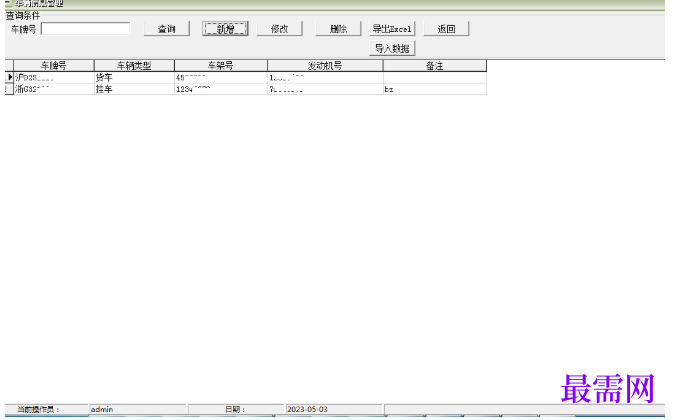The width and height of the screenshot is (673, 420).
Task: Select the engine number cell in 挂车 row
Action: 325,89
